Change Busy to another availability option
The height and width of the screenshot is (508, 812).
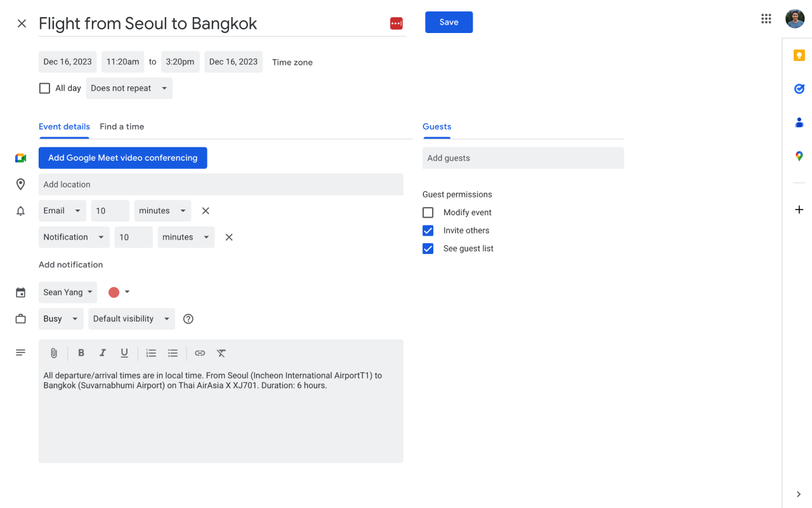click(x=60, y=318)
